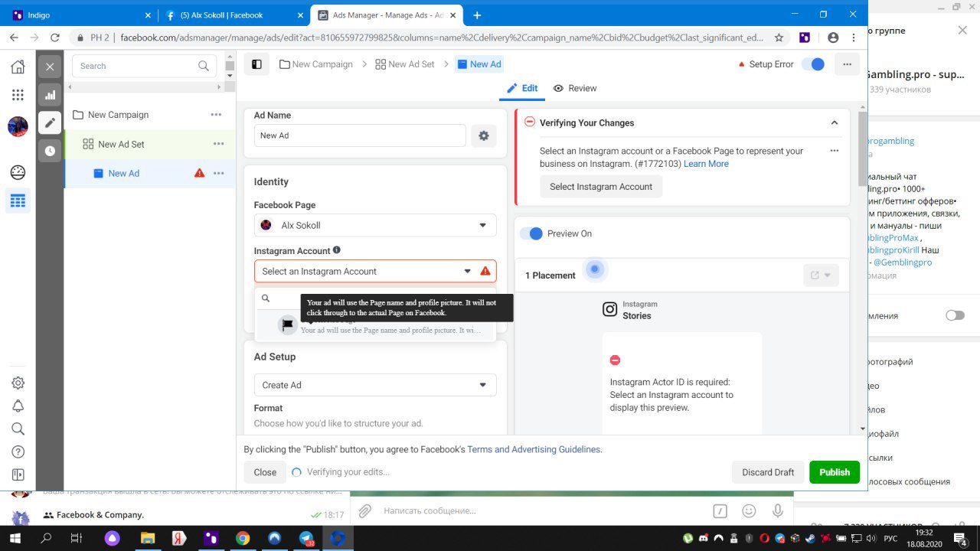Screen dimensions: 980x551
Task: Open the Windows Start menu
Action: (15, 538)
